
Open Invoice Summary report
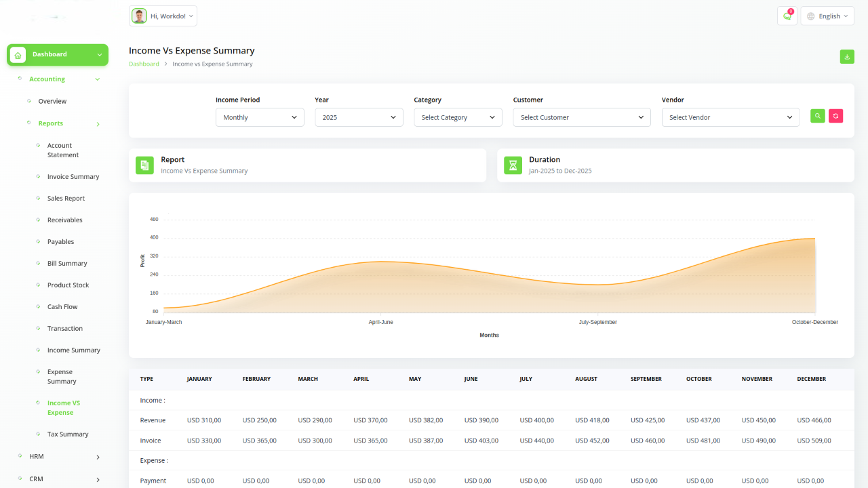click(x=73, y=177)
